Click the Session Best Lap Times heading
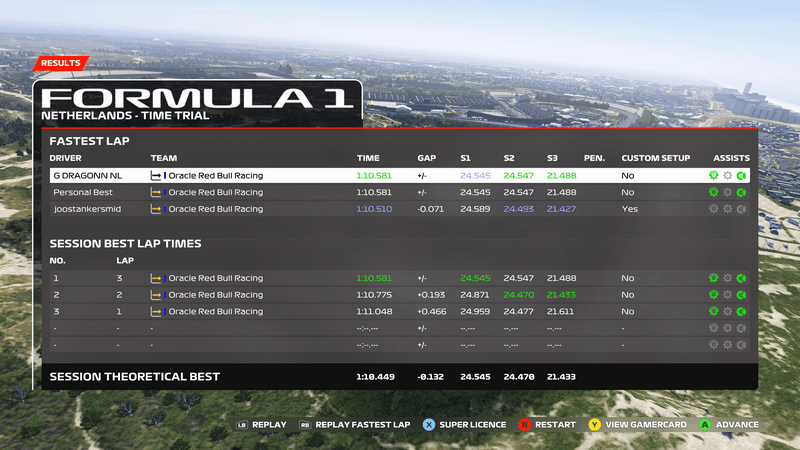This screenshot has height=450, width=800. (x=126, y=243)
